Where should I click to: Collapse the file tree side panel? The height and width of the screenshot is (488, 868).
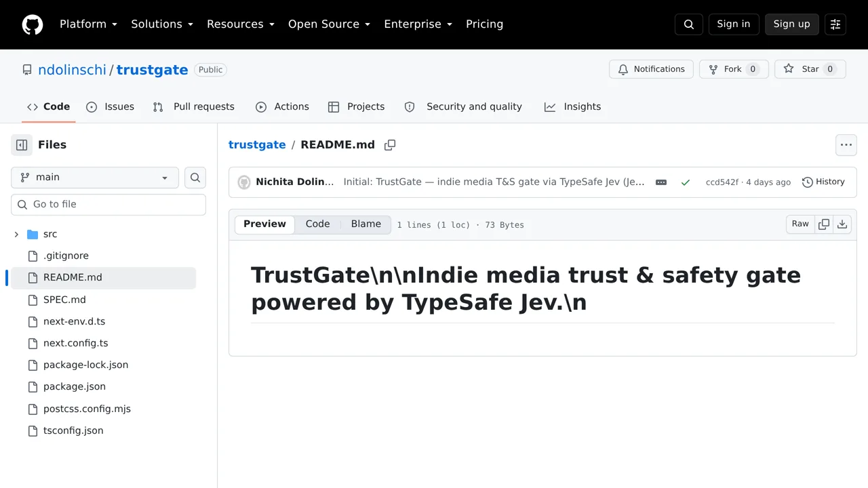click(22, 145)
